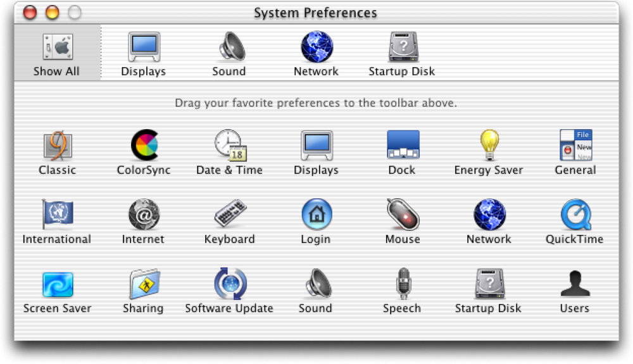Open QuickTime preferences
The width and height of the screenshot is (633, 364).
[575, 222]
